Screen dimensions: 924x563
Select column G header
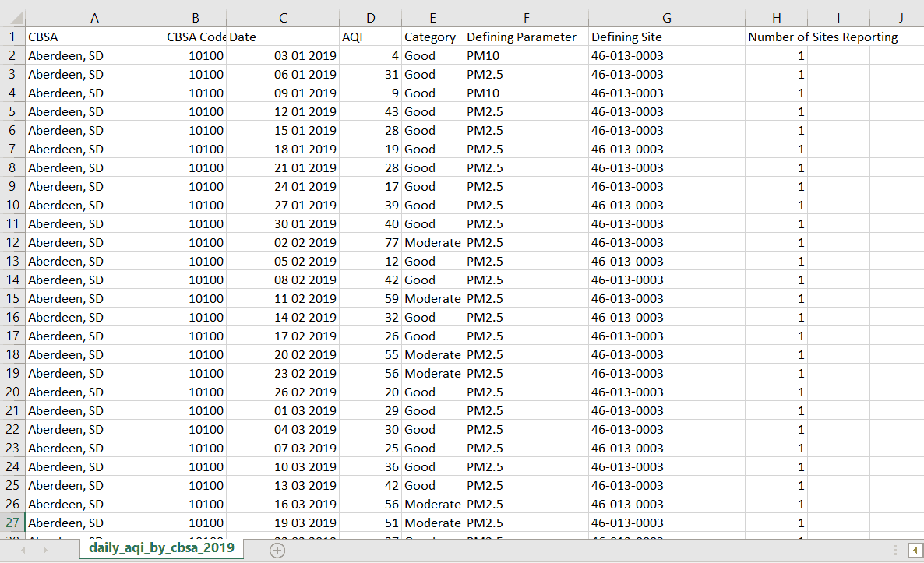[x=666, y=19]
